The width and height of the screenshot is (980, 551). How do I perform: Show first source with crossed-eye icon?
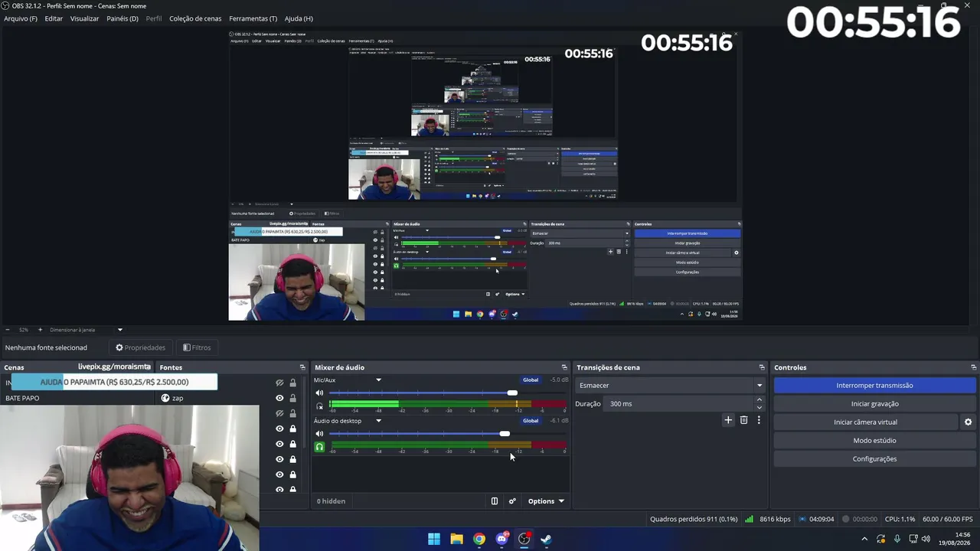click(279, 383)
